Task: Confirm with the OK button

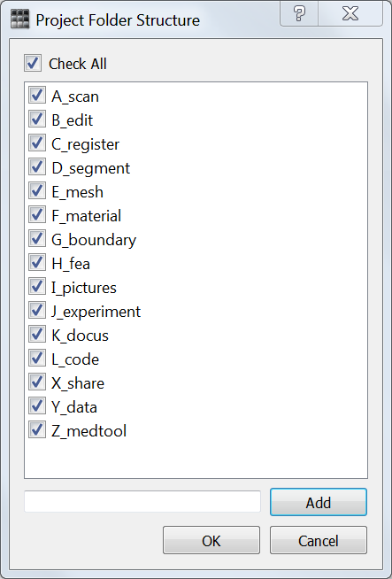Action: coord(211,540)
